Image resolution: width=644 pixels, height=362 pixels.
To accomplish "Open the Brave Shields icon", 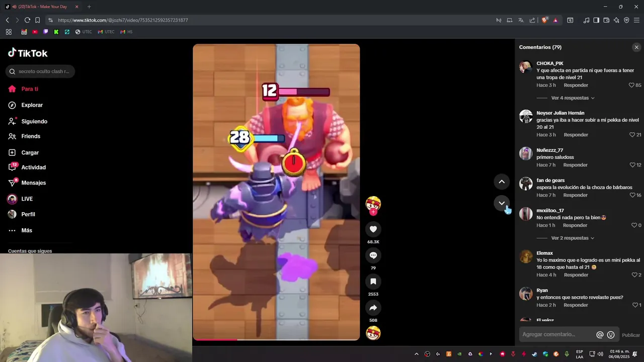I will pos(544,20).
